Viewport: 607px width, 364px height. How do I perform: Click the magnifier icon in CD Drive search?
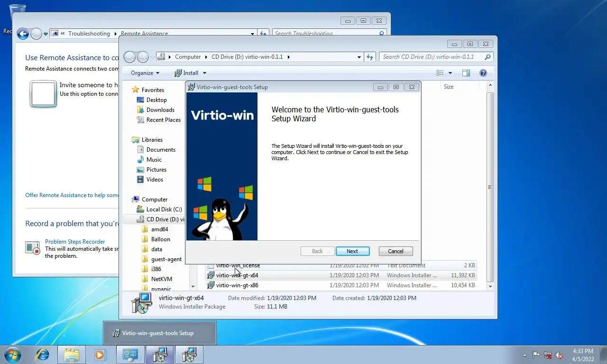[487, 57]
